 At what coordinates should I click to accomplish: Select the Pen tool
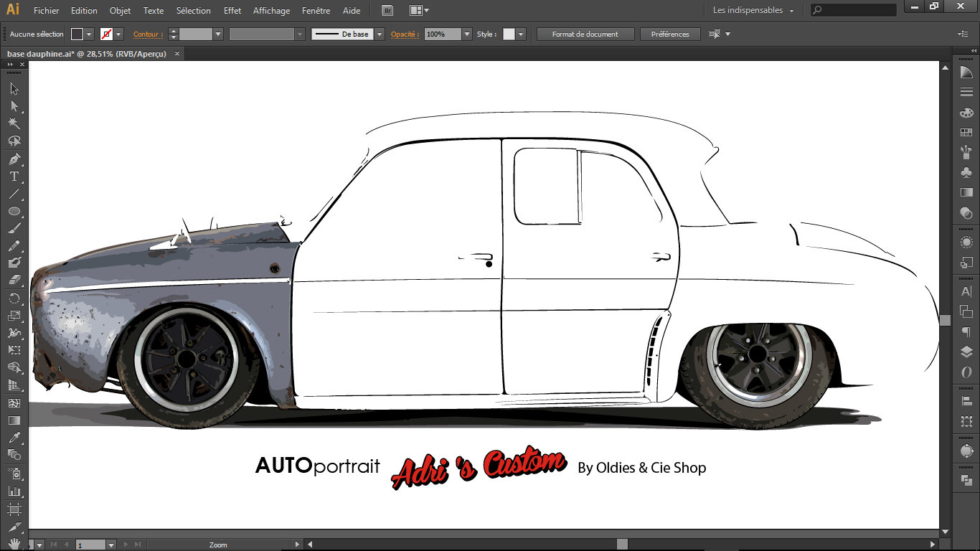click(x=14, y=159)
